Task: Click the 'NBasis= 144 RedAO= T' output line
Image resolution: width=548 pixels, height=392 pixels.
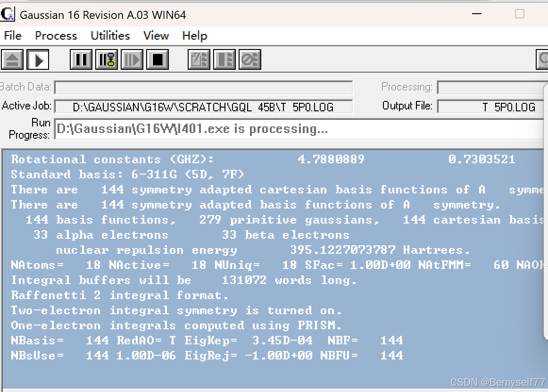Action: (207, 340)
